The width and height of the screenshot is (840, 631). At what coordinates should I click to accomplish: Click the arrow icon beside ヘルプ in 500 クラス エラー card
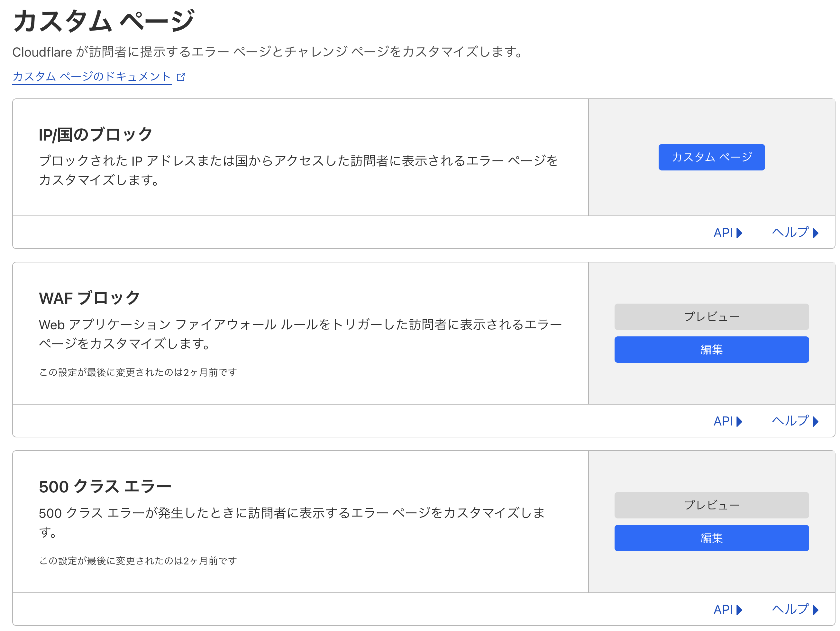[x=816, y=609]
